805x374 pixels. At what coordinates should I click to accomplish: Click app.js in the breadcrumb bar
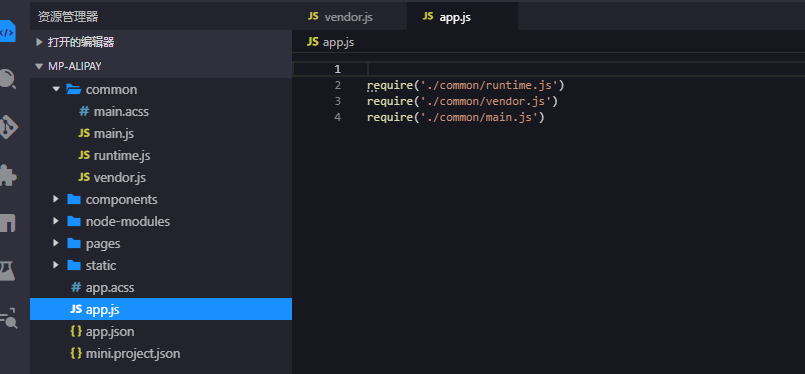tap(338, 42)
